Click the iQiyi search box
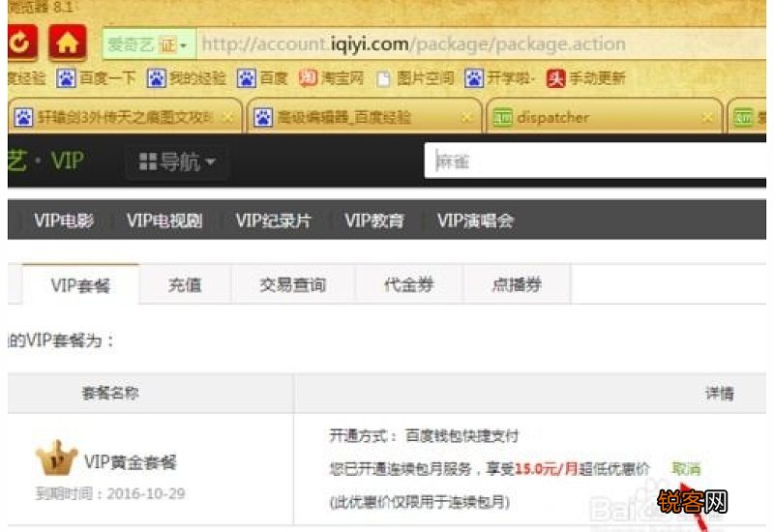Viewport: 774px width, 532px height. click(595, 161)
